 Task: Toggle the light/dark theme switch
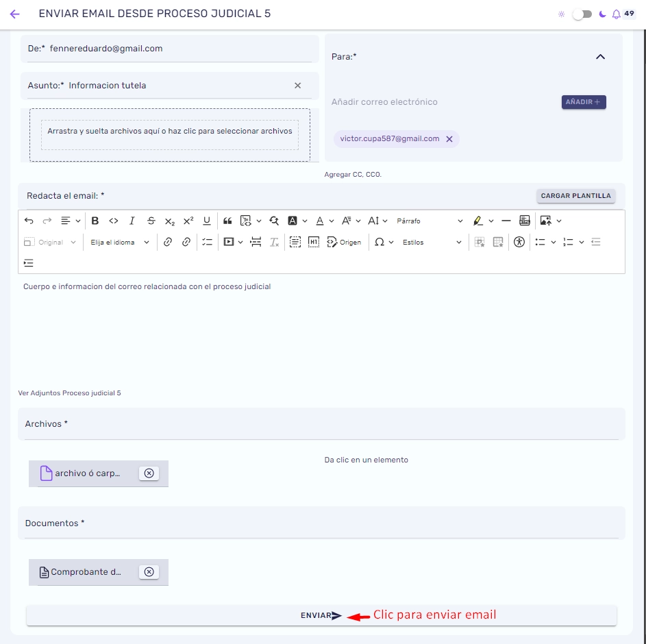(x=582, y=14)
